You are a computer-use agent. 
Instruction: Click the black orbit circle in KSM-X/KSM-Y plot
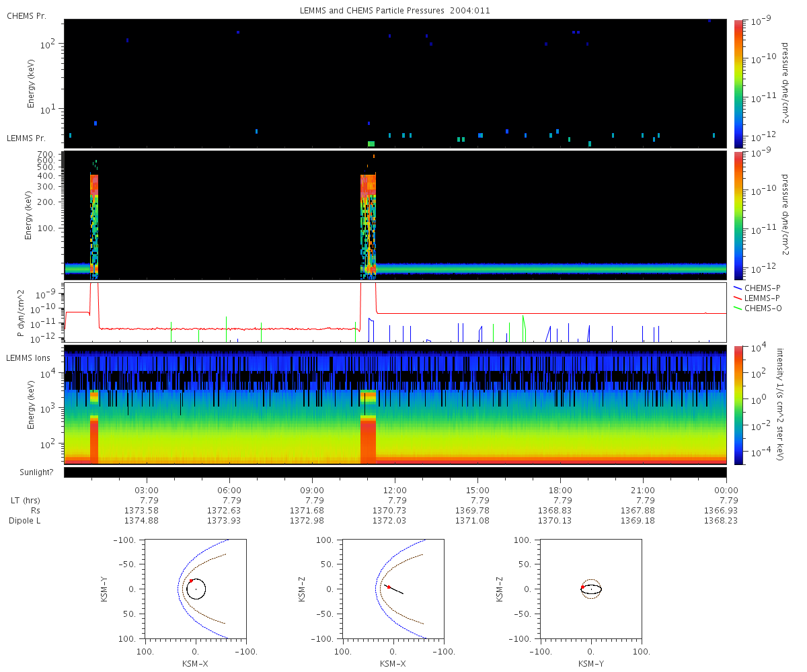tap(196, 589)
